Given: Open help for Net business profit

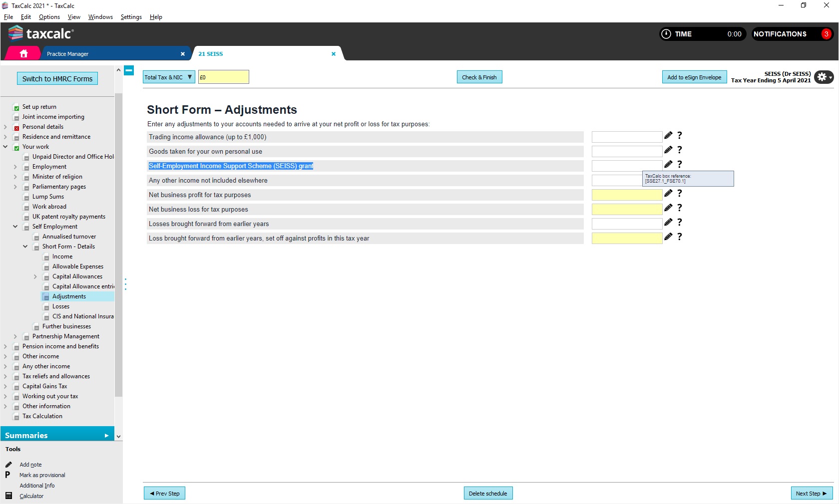Looking at the screenshot, I should [680, 193].
